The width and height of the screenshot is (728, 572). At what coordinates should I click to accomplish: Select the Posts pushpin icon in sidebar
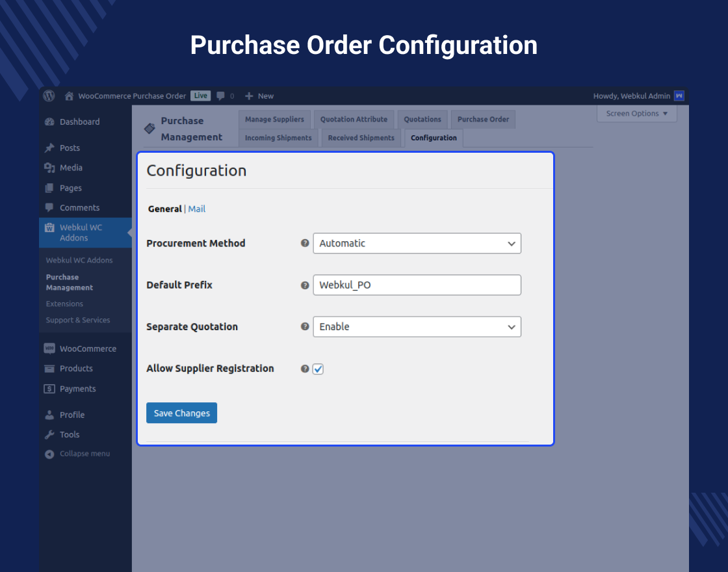pos(49,148)
